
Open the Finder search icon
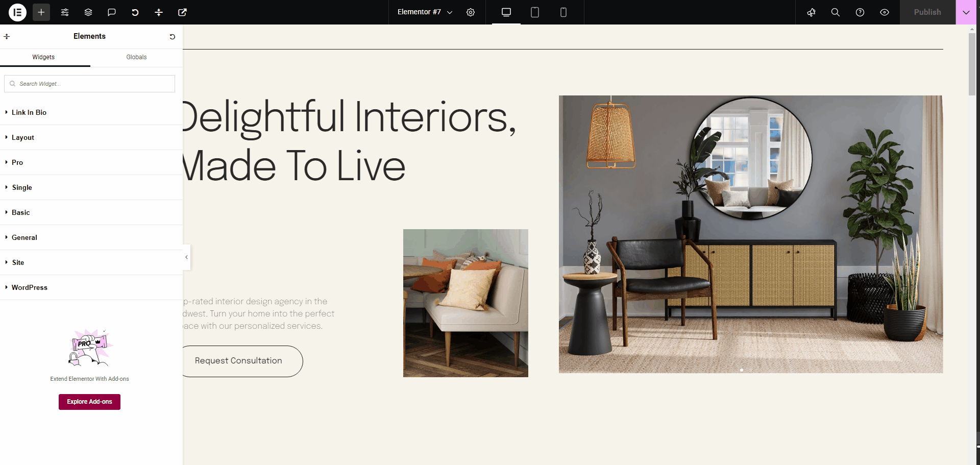click(x=836, y=12)
